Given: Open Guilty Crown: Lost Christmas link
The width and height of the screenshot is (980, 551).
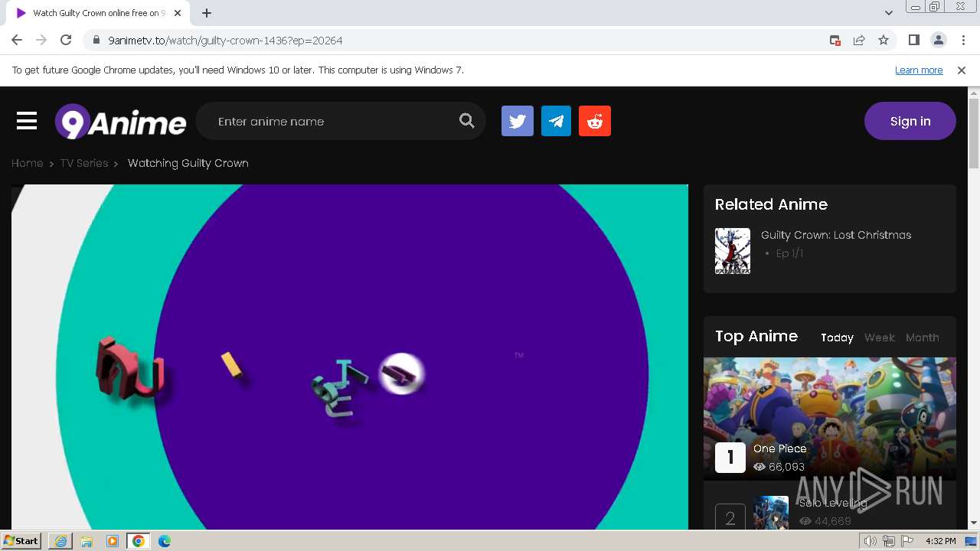Looking at the screenshot, I should [836, 235].
